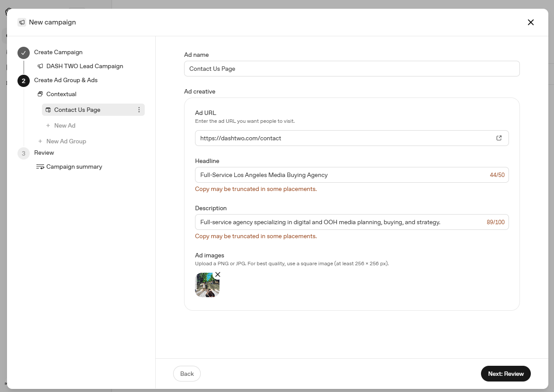Click the 44/50 headline character counter
554x392 pixels.
[497, 175]
